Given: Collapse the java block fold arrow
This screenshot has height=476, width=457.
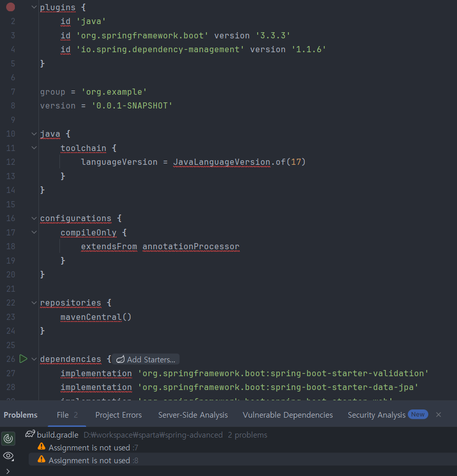Looking at the screenshot, I should tap(34, 134).
